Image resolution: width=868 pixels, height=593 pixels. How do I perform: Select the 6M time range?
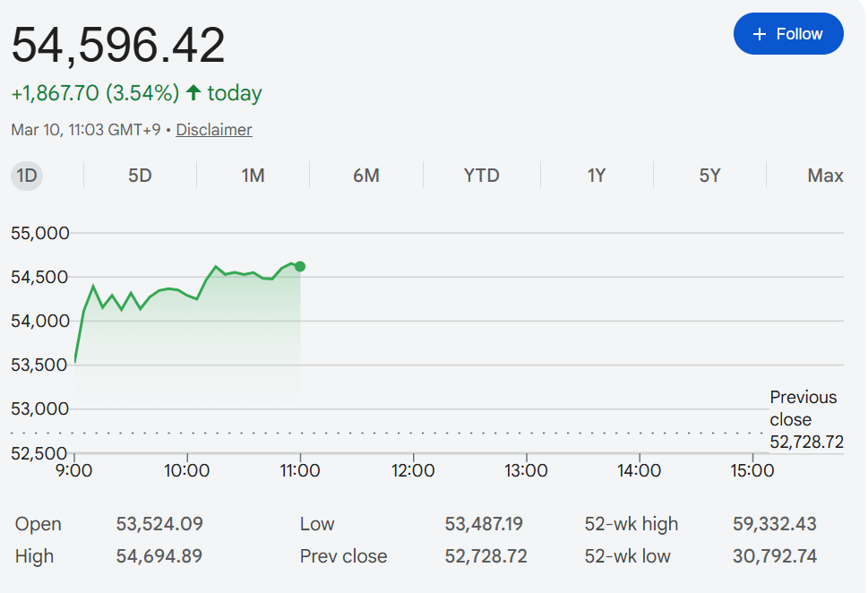click(365, 176)
